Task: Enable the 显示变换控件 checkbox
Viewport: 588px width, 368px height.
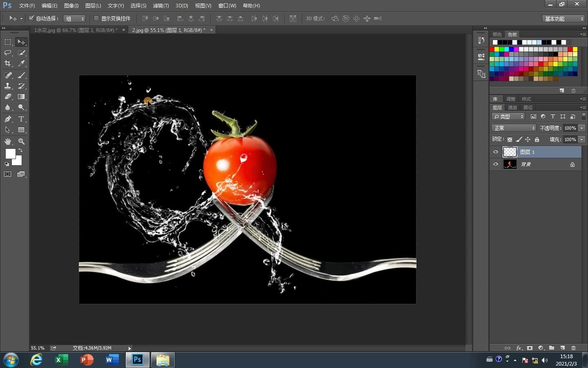Action: pyautogui.click(x=96, y=18)
